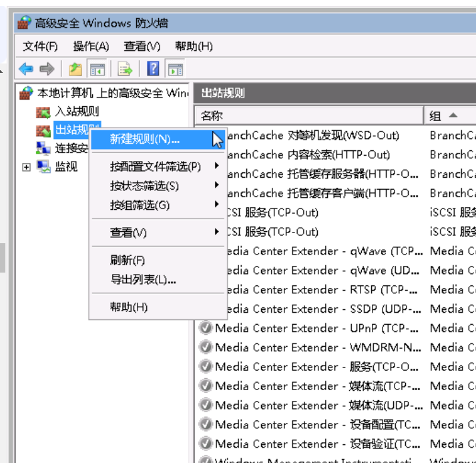Click the 入站规则 inbound rules icon

[x=43, y=112]
